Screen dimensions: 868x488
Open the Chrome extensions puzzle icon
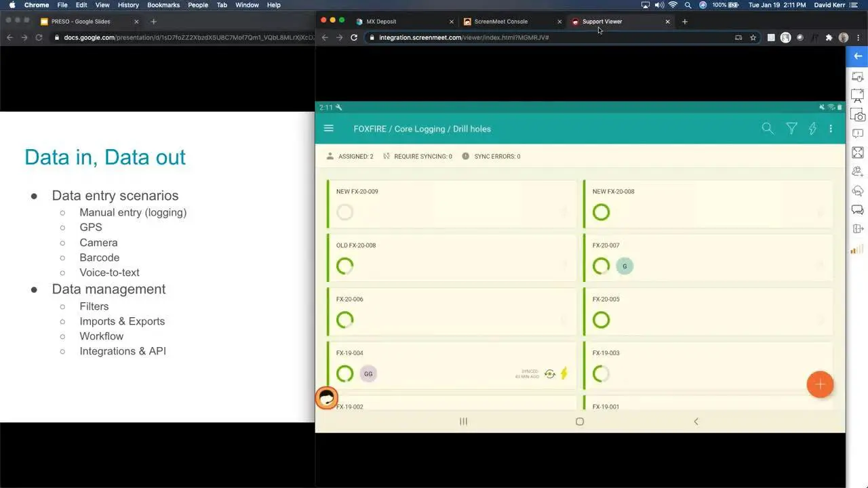(829, 37)
